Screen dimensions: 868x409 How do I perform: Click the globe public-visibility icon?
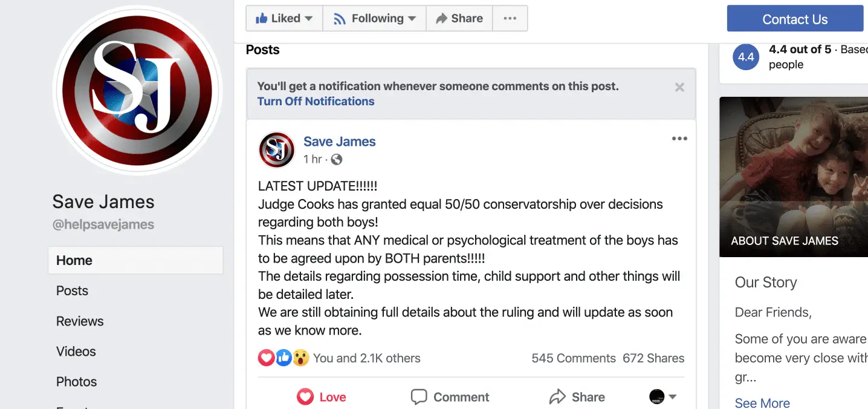(337, 159)
